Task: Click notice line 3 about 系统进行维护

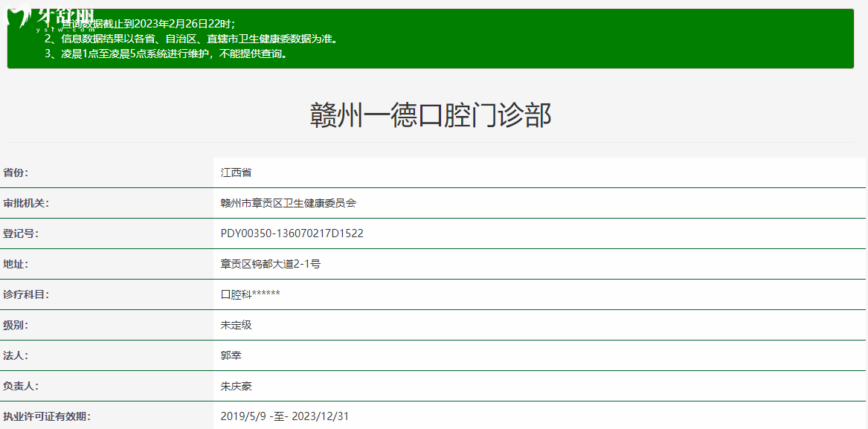Action: (x=167, y=54)
